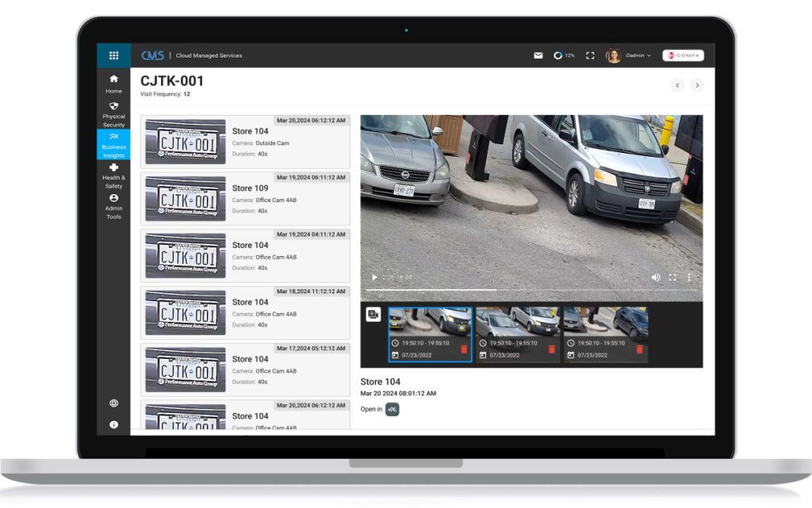
Task: Click the storage usage 12% indicator
Action: pyautogui.click(x=563, y=55)
